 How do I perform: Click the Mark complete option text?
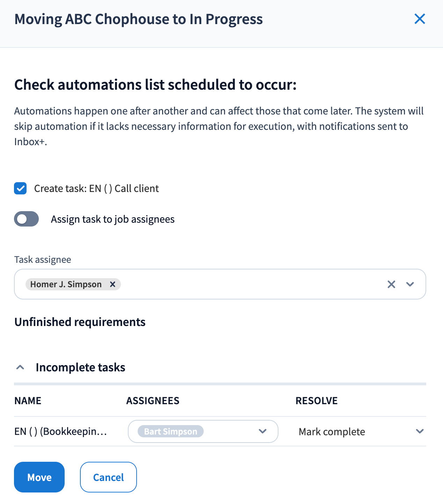[332, 432]
